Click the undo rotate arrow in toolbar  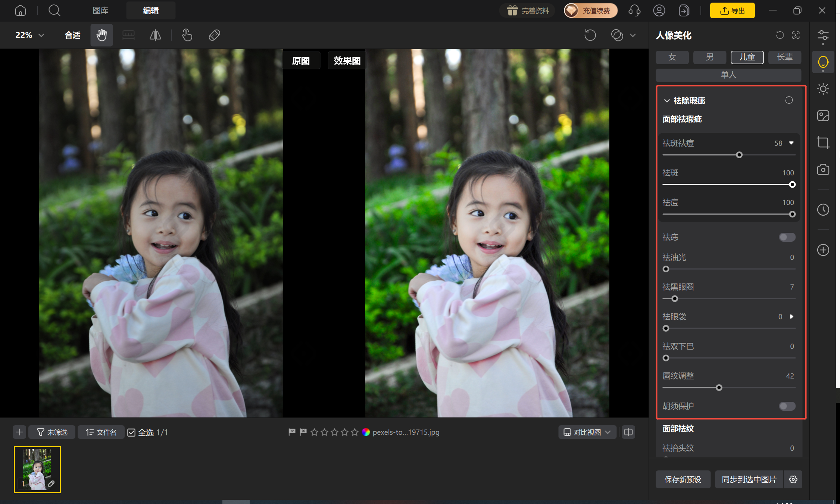590,35
